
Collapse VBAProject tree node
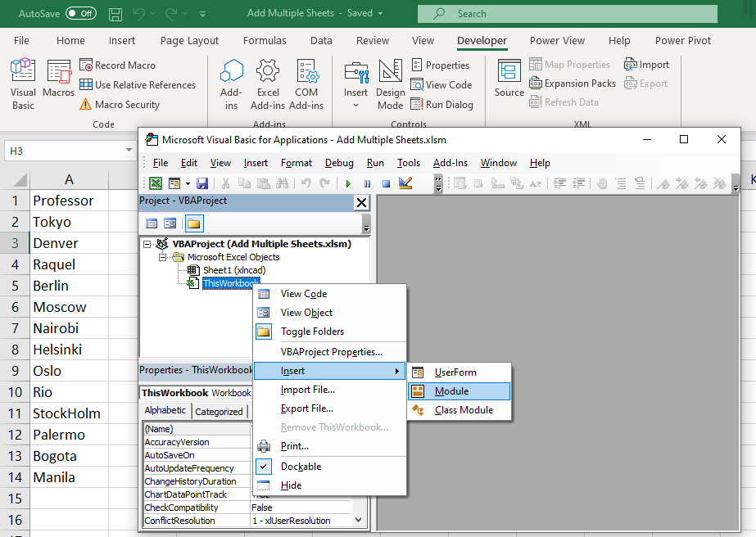[x=147, y=244]
